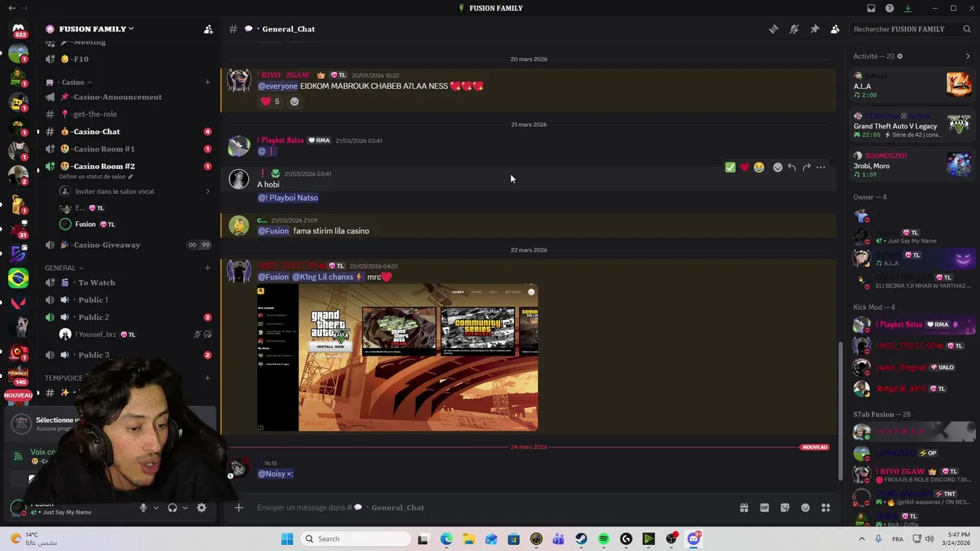Toggle notification mute for General_Chat
The image size is (980, 551).
(794, 29)
